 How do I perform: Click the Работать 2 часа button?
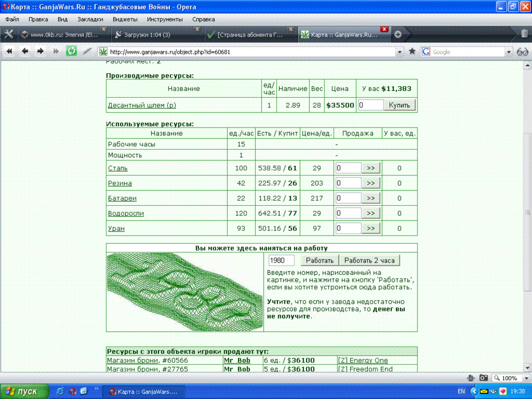pos(370,260)
